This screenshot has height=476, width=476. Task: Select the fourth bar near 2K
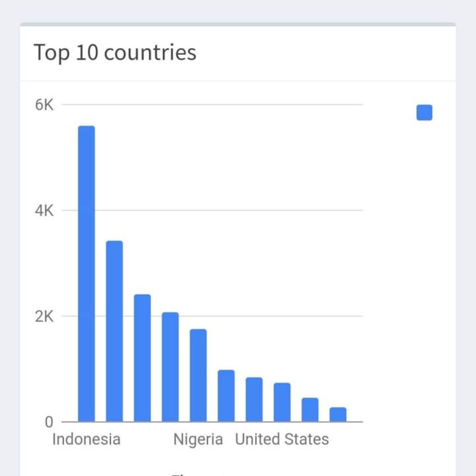170,367
